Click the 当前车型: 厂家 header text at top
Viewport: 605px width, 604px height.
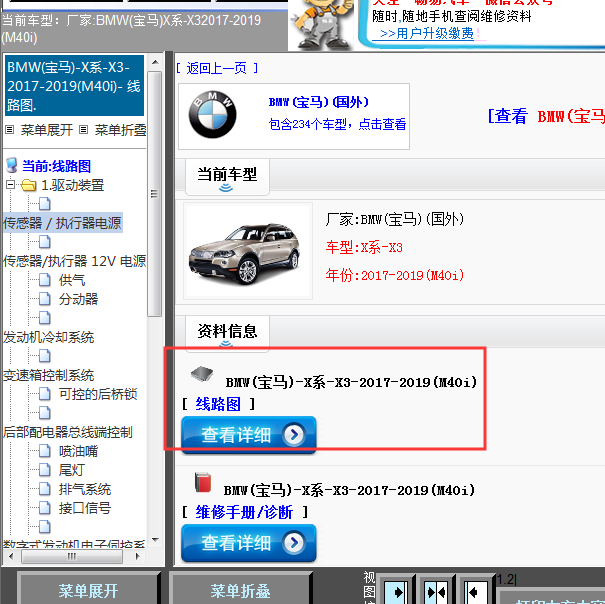click(x=131, y=29)
